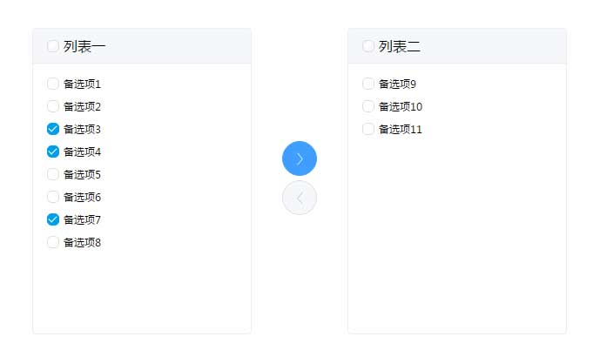Check the 备选项8 checkbox
The image size is (600, 364).
coord(53,243)
